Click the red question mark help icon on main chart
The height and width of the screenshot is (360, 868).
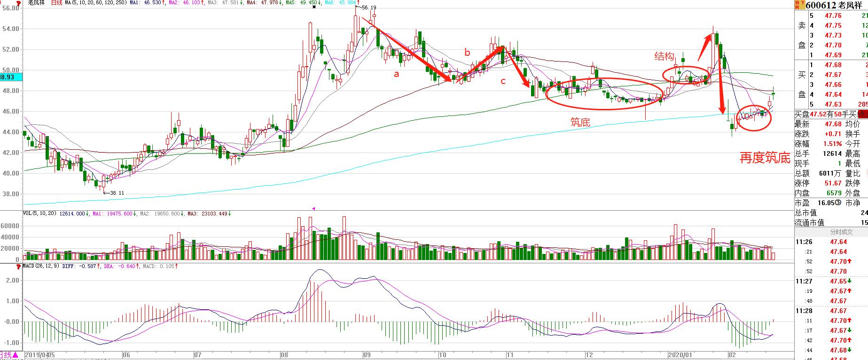click(x=18, y=3)
